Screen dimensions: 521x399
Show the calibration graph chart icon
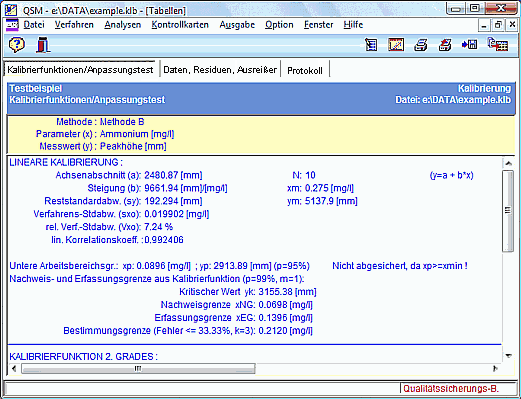pos(396,45)
